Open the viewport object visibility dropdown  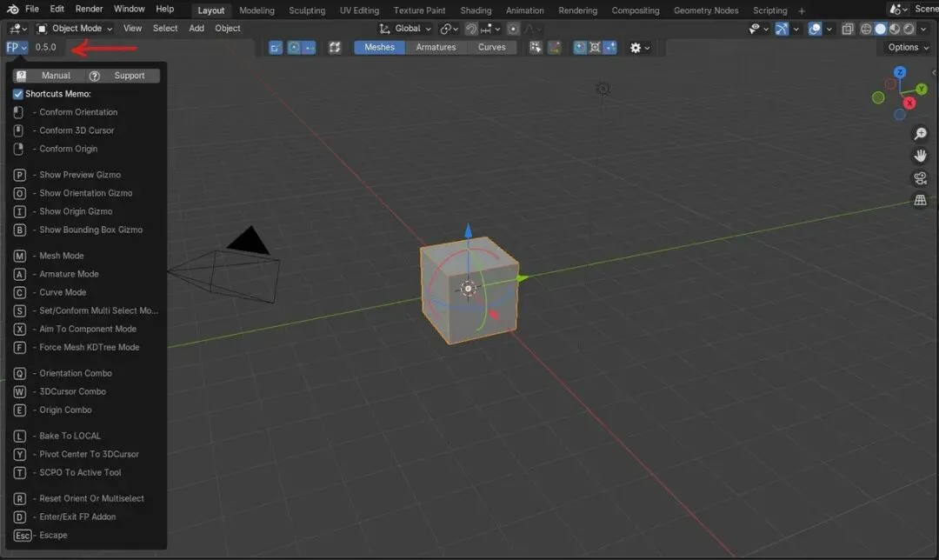758,28
